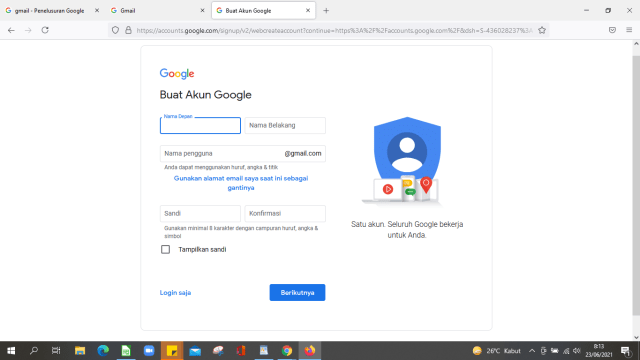
Task: Click the Sandi password field
Action: [x=200, y=213]
